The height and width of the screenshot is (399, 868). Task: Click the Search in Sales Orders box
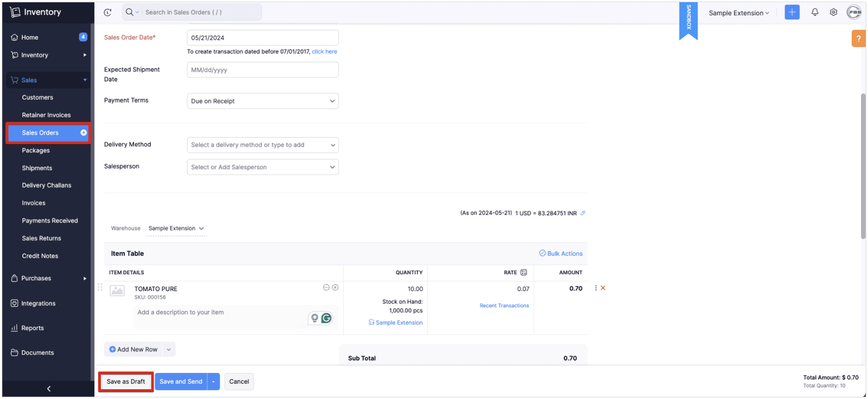pyautogui.click(x=201, y=12)
